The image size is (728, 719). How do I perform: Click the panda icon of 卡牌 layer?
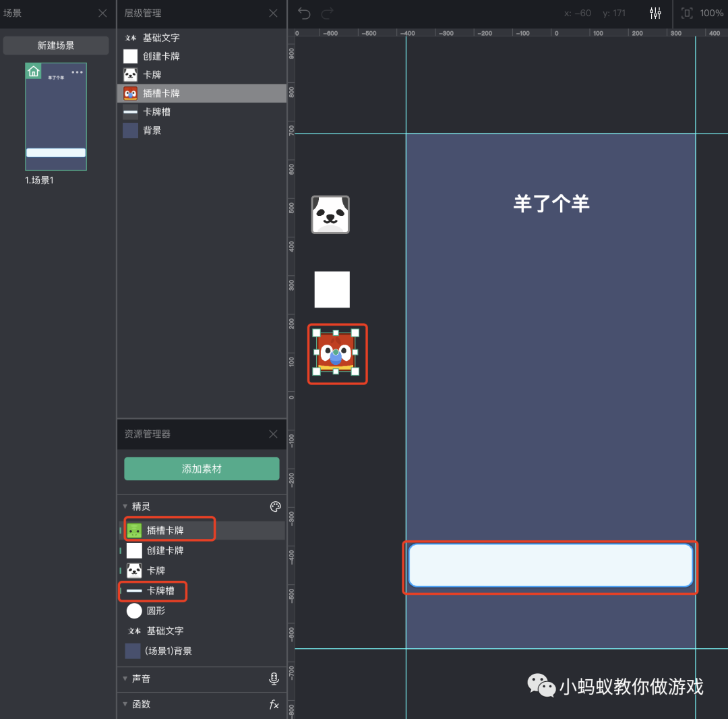point(131,75)
